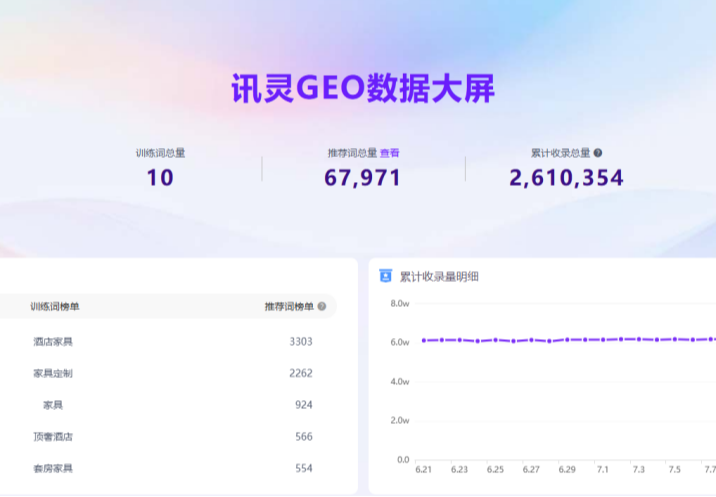This screenshot has height=497, width=716.
Task: Click the 套房家具 row label
Action: click(53, 468)
